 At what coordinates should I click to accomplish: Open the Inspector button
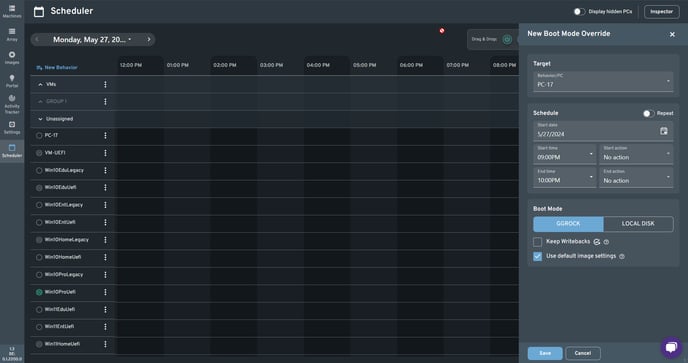point(661,12)
